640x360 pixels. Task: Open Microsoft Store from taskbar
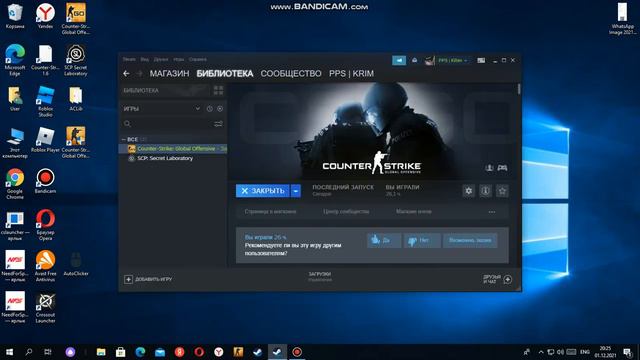point(120,352)
